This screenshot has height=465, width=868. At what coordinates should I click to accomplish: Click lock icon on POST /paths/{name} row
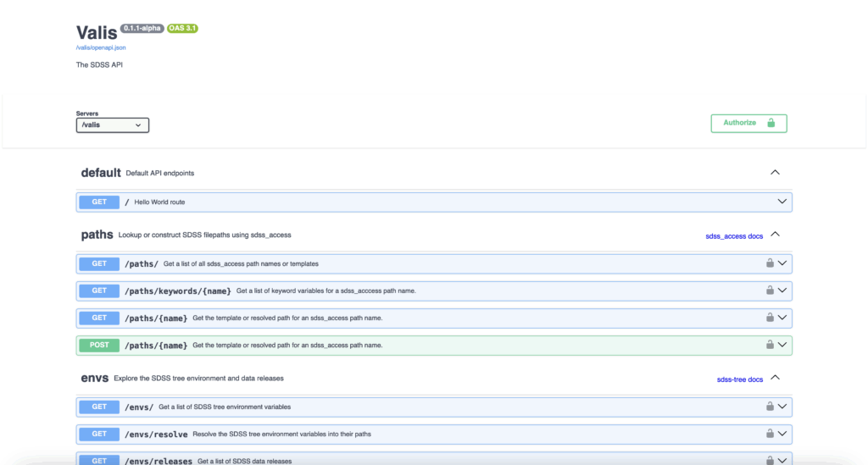pos(770,345)
